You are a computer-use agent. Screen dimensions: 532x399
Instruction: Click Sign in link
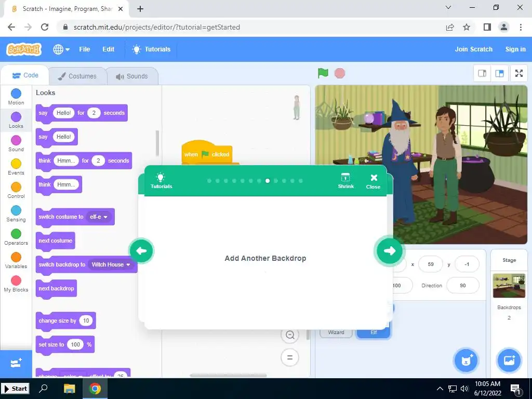(515, 49)
